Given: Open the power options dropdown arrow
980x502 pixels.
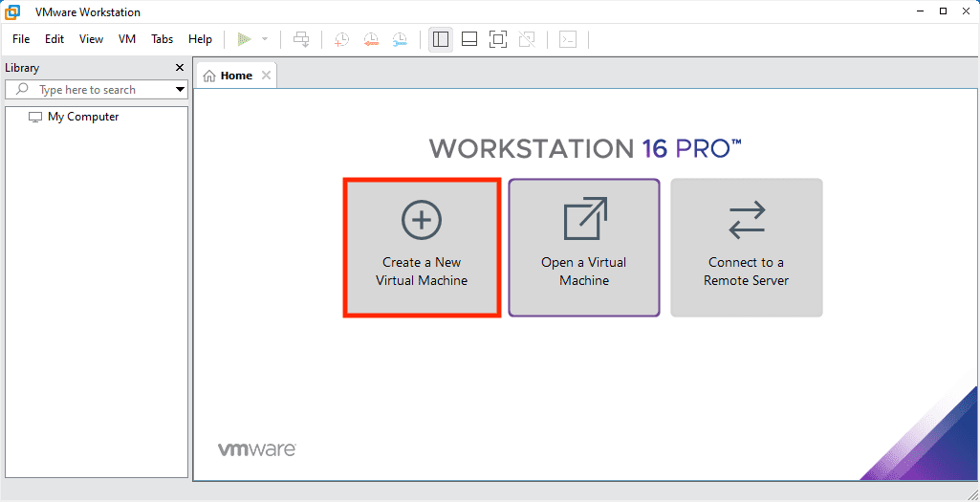Looking at the screenshot, I should click(265, 39).
